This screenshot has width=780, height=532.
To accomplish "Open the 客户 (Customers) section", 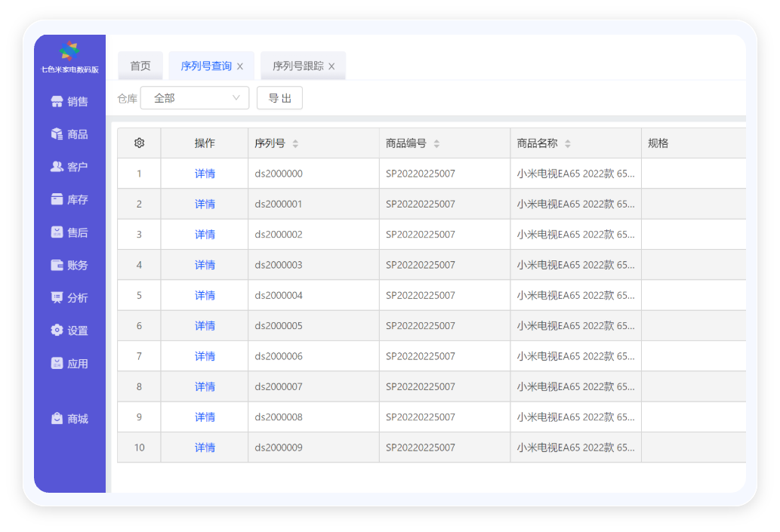I will [69, 167].
